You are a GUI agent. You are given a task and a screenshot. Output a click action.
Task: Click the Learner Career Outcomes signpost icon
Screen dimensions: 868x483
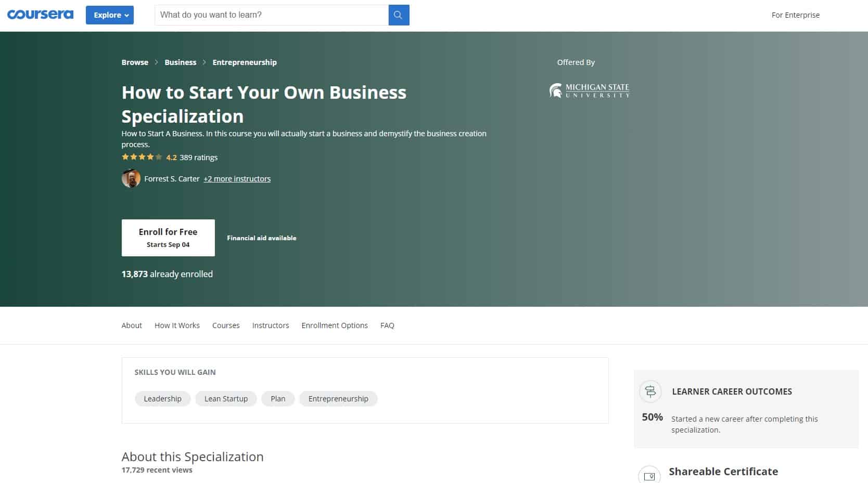coord(650,391)
